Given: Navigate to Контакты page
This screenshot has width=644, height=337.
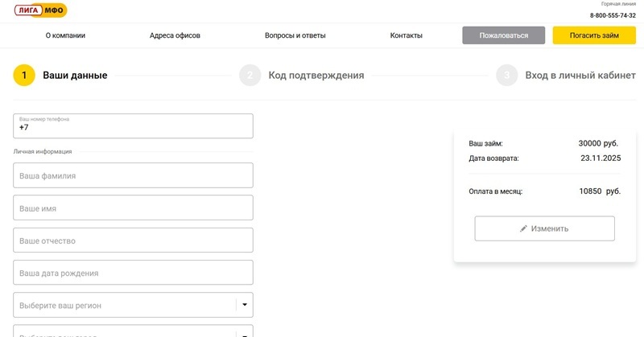Looking at the screenshot, I should pyautogui.click(x=407, y=35).
